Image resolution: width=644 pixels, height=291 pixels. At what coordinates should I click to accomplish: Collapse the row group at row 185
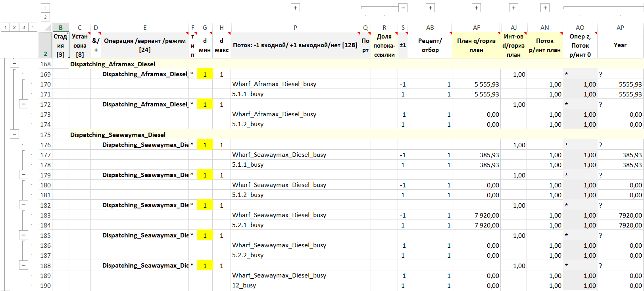point(24,235)
